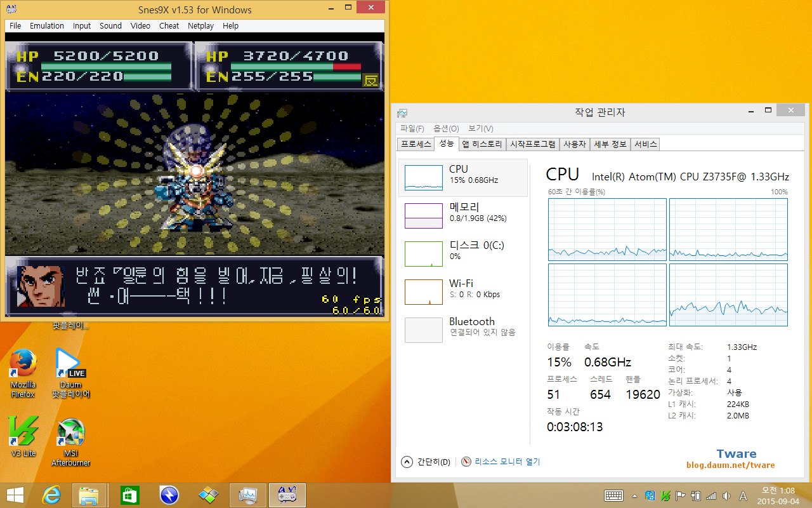Click the blue lightning bolt taskbar icon
The width and height of the screenshot is (812, 508).
(169, 495)
